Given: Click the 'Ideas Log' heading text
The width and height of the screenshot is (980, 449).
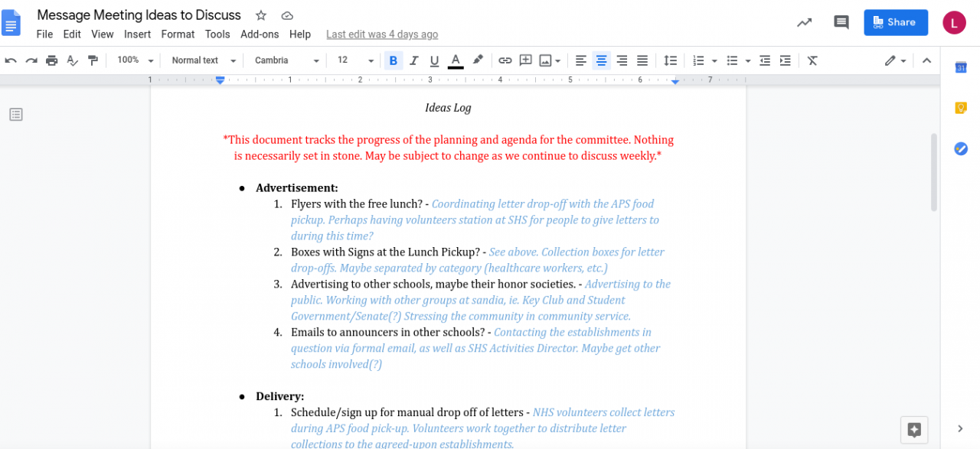Looking at the screenshot, I should [448, 108].
